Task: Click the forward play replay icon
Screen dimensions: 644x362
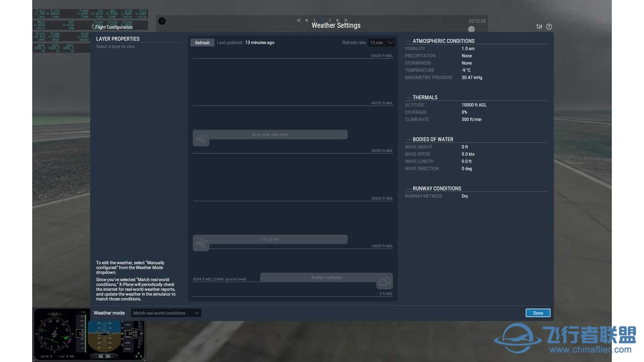Action: pos(338,21)
